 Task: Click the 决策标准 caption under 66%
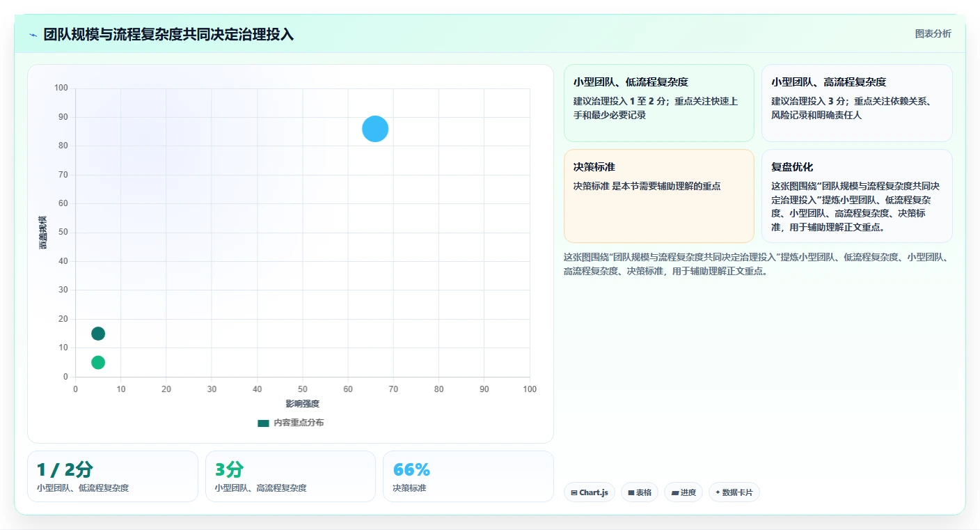point(409,488)
